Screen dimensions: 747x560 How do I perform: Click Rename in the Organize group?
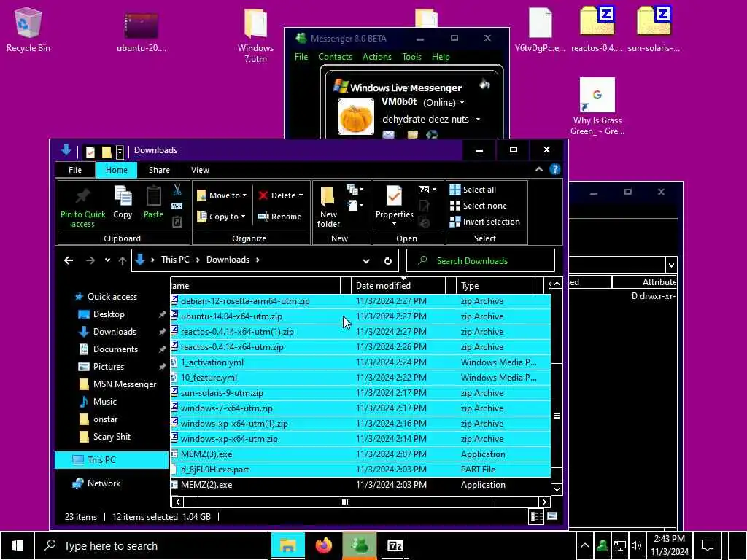(279, 217)
